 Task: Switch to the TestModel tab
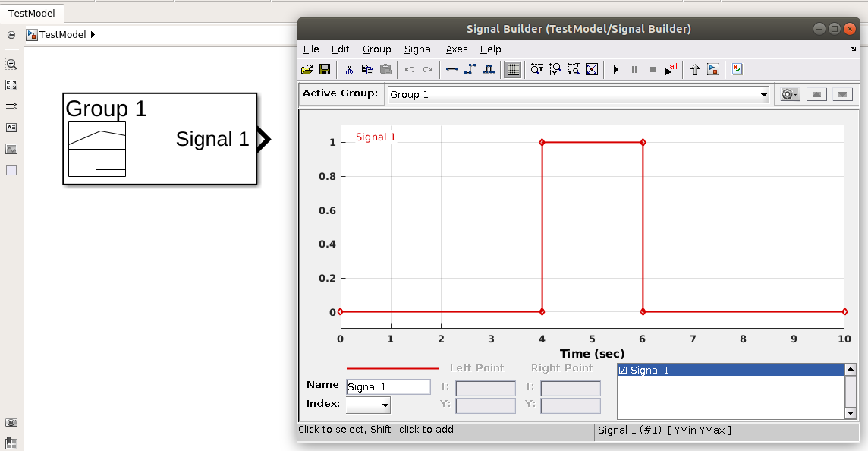pyautogui.click(x=32, y=13)
